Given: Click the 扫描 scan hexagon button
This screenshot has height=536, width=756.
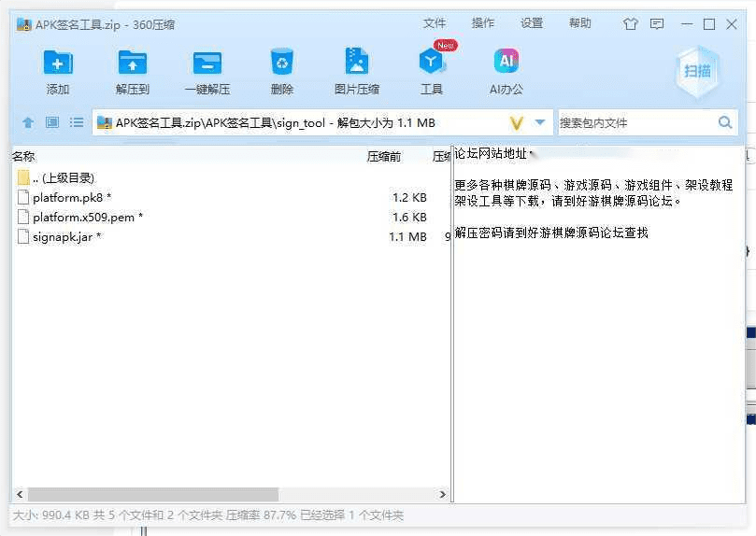Looking at the screenshot, I should 697,71.
